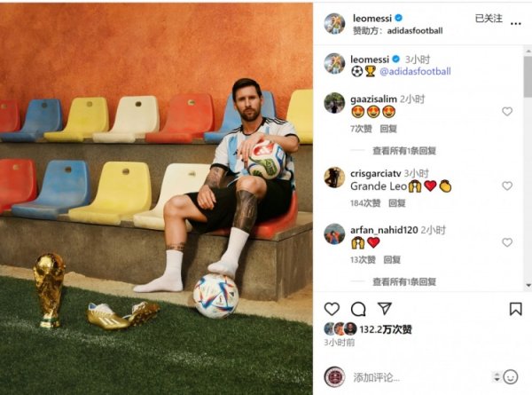
Task: Open the three-dot options menu
Action: [x=516, y=23]
